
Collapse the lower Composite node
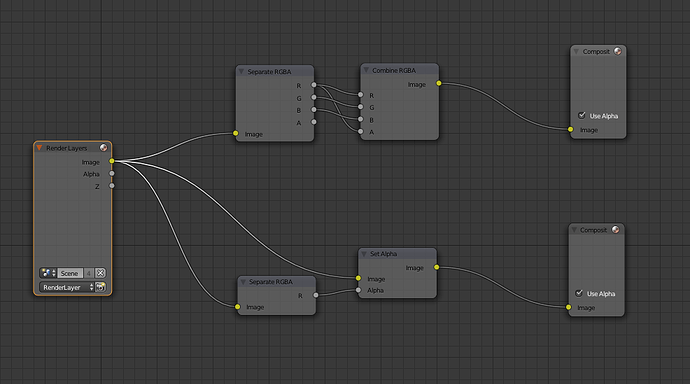point(574,230)
